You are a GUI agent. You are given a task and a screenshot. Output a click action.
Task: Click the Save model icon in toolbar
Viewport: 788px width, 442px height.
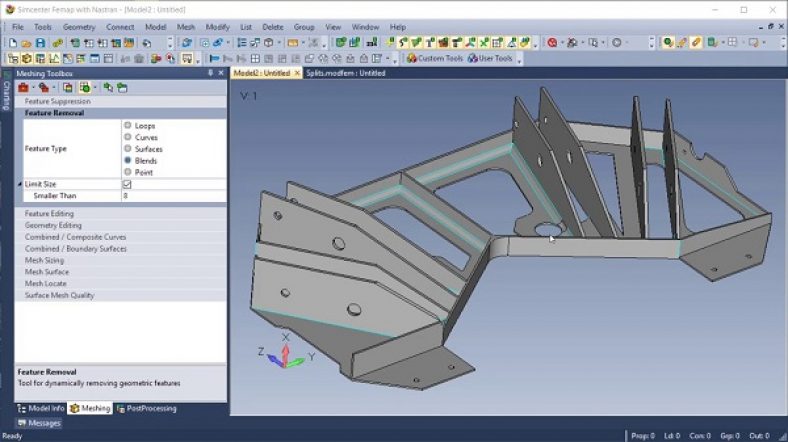[40, 43]
